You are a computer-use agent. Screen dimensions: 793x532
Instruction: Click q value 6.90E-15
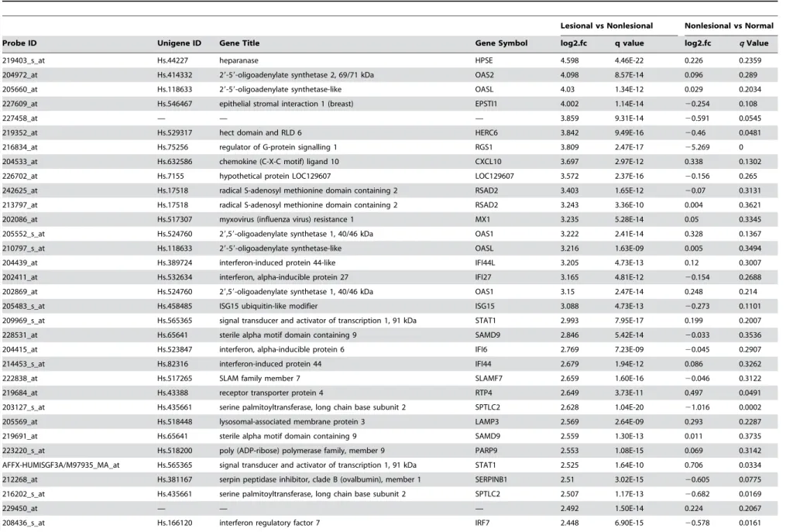629,523
